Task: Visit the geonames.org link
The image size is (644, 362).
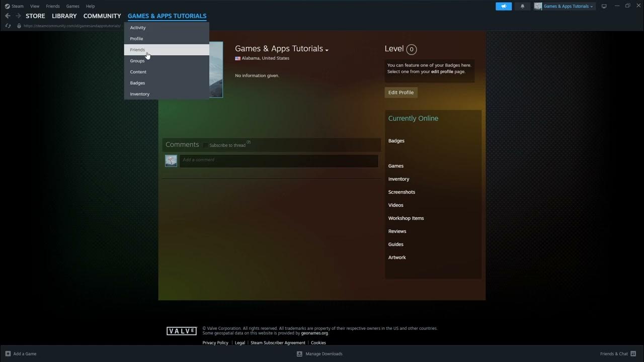Action: tap(314, 333)
